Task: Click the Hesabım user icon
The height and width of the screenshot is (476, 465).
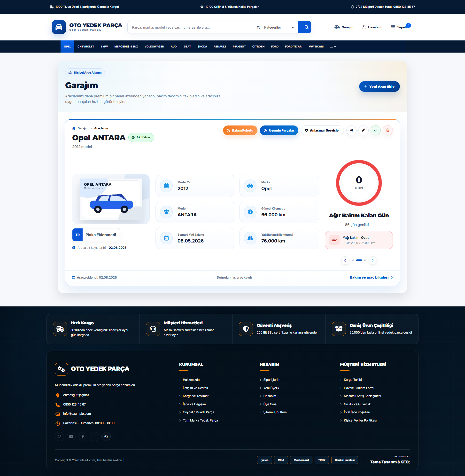Action: (364, 27)
